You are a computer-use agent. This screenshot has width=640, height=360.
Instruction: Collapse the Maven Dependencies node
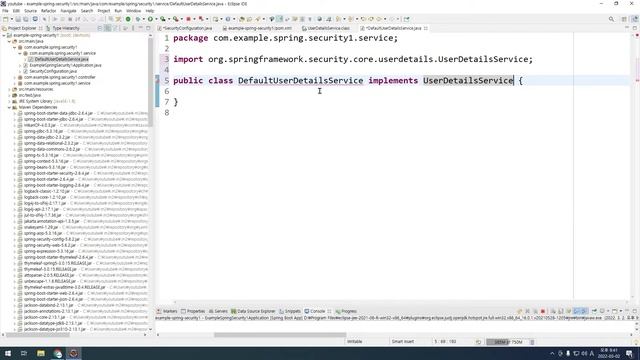9,107
